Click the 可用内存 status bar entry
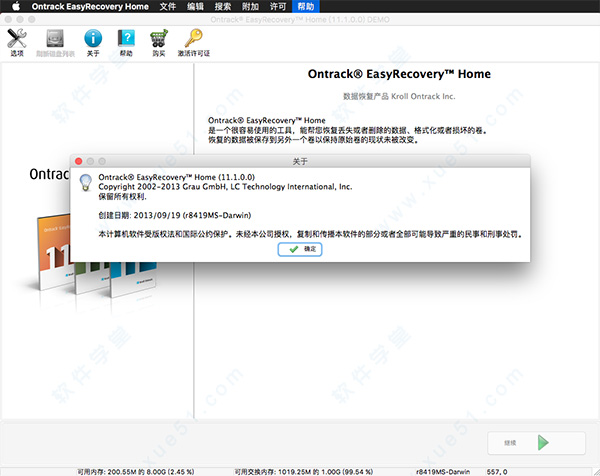The image size is (600, 476). [135, 472]
